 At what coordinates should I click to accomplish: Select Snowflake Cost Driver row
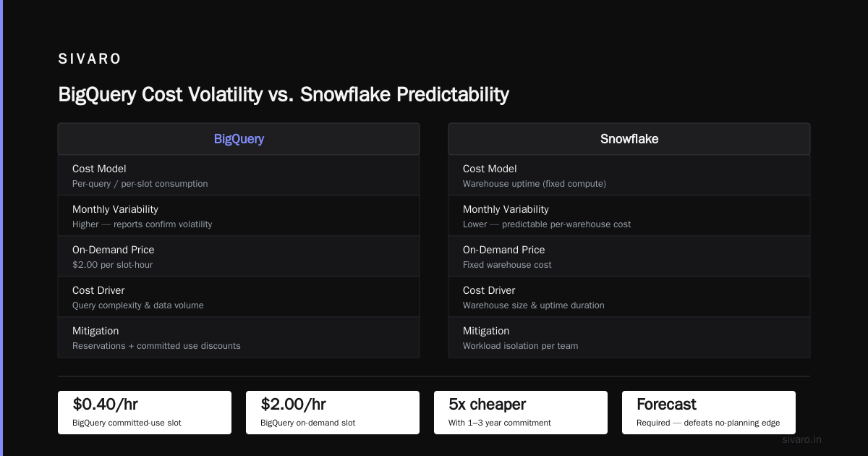tap(629, 297)
